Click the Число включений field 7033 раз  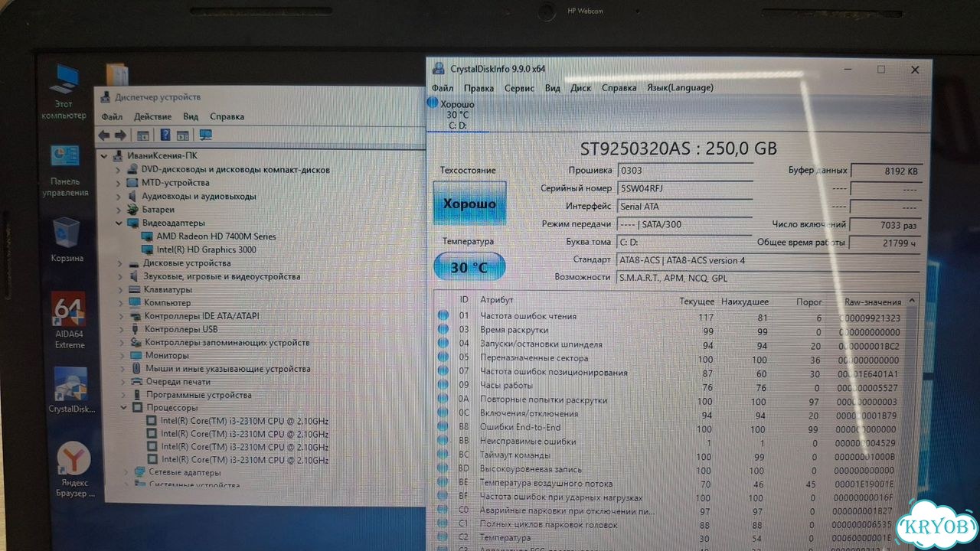point(884,225)
